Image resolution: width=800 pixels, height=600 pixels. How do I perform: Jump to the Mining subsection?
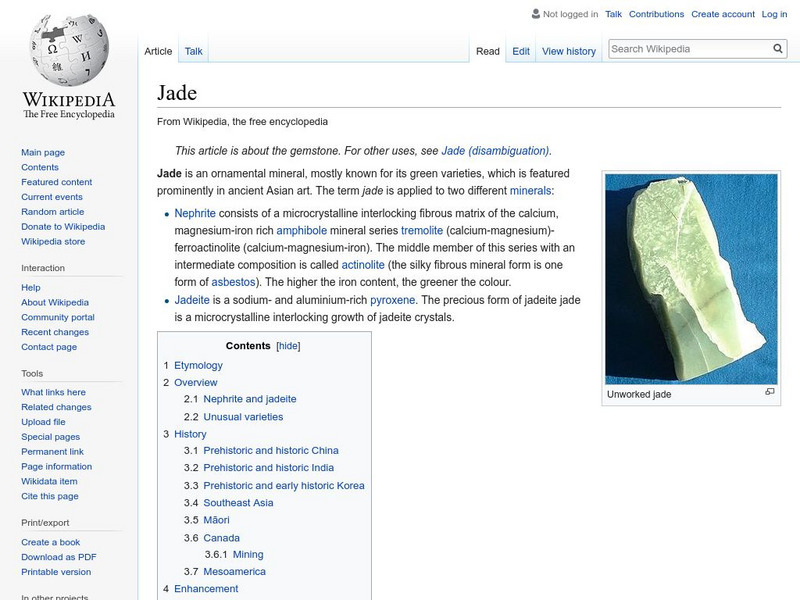click(248, 555)
